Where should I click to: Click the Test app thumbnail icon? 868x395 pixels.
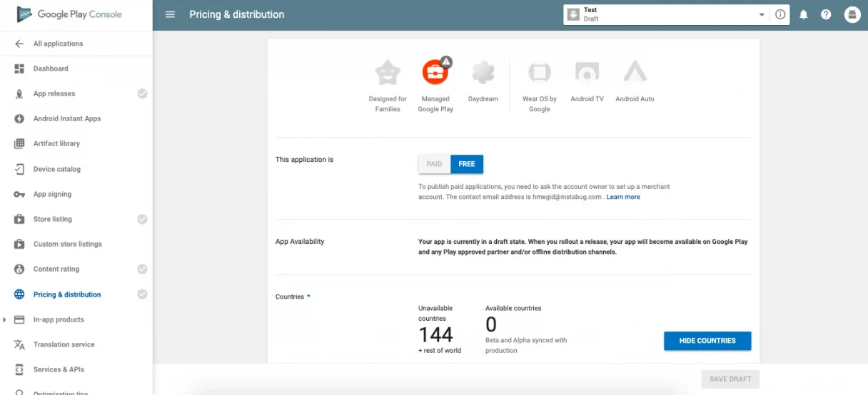(572, 14)
